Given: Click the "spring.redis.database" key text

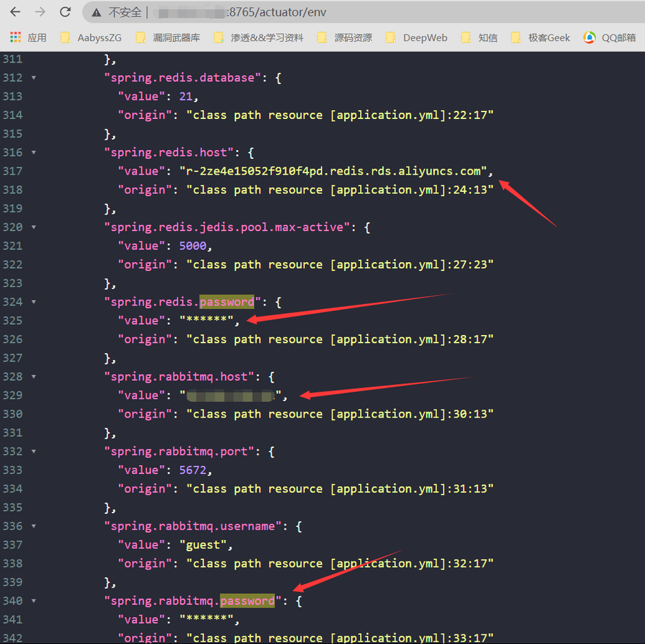Looking at the screenshot, I should [x=182, y=78].
